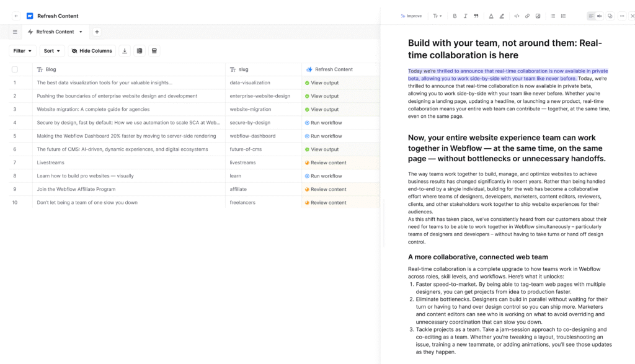
Task: Click the Improve AI icon
Action: 411,16
